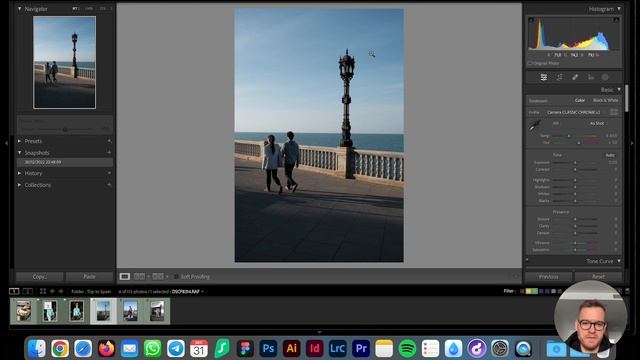Choose the Black & White treatment option
Image resolution: width=640 pixels, height=360 pixels.
[x=606, y=100]
